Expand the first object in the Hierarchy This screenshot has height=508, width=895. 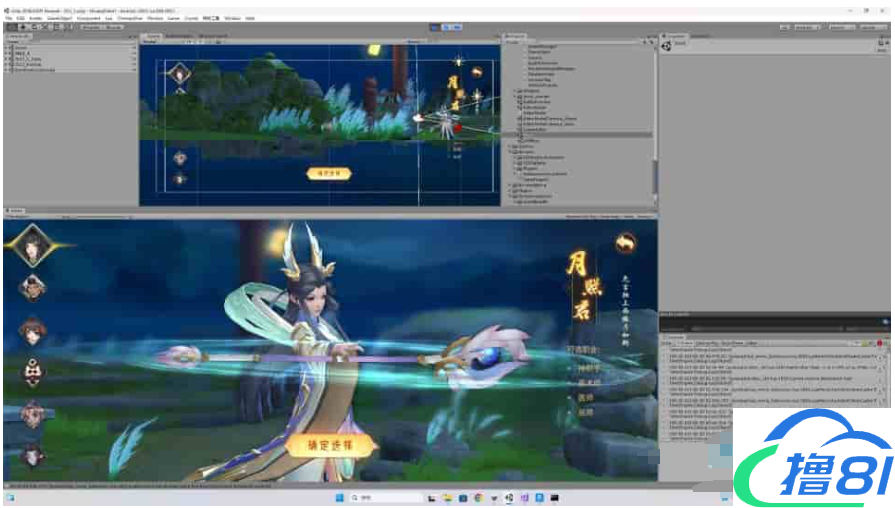pyautogui.click(x=7, y=46)
